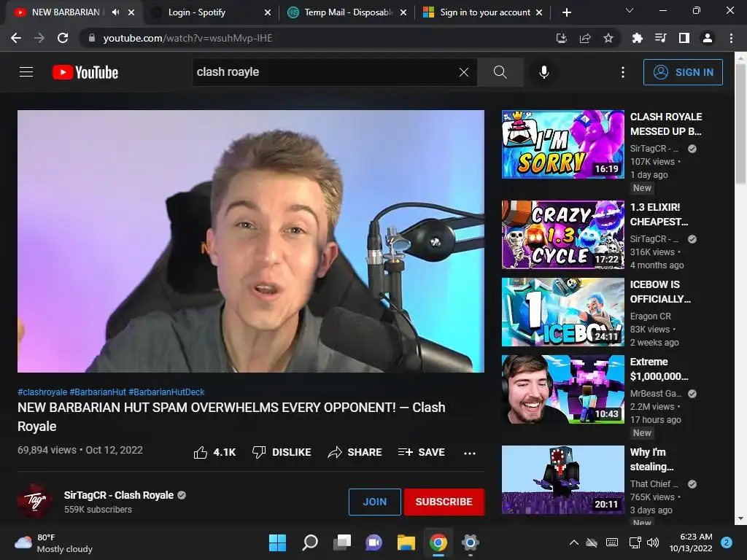The height and width of the screenshot is (560, 747).
Task: View site info via lock icon
Action: pos(92,38)
